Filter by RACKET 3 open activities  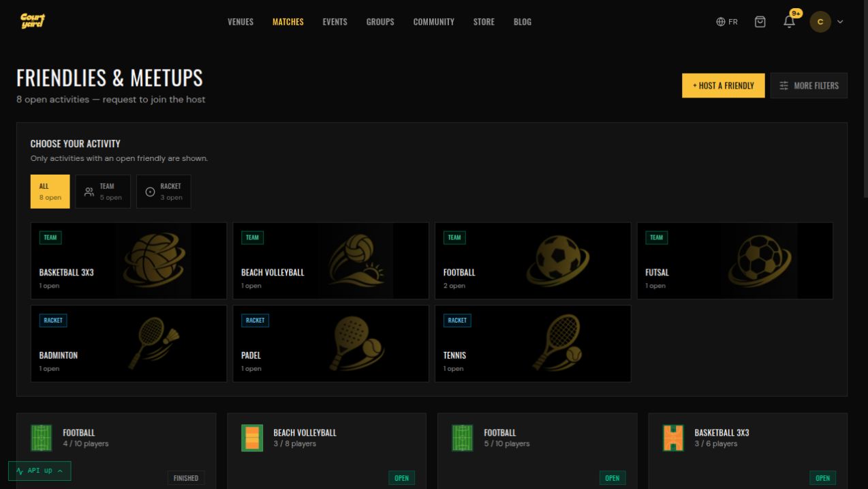[164, 192]
